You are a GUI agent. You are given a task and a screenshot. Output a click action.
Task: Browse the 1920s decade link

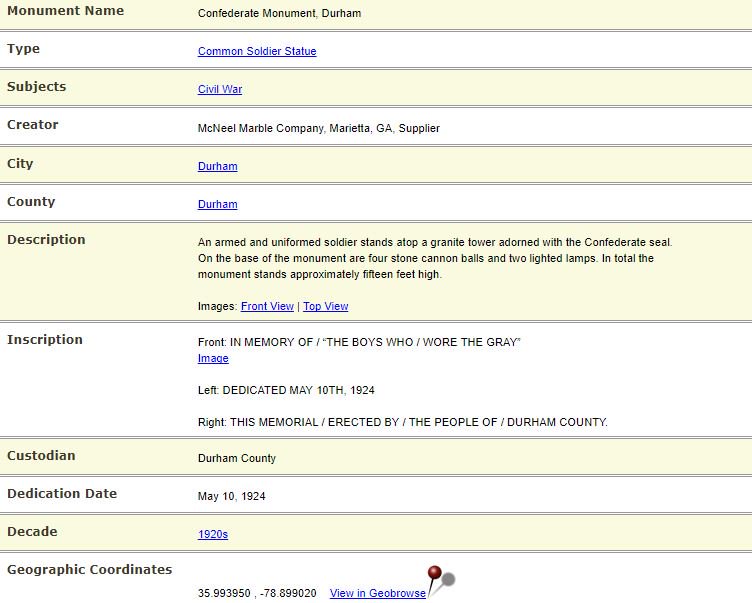(x=212, y=534)
